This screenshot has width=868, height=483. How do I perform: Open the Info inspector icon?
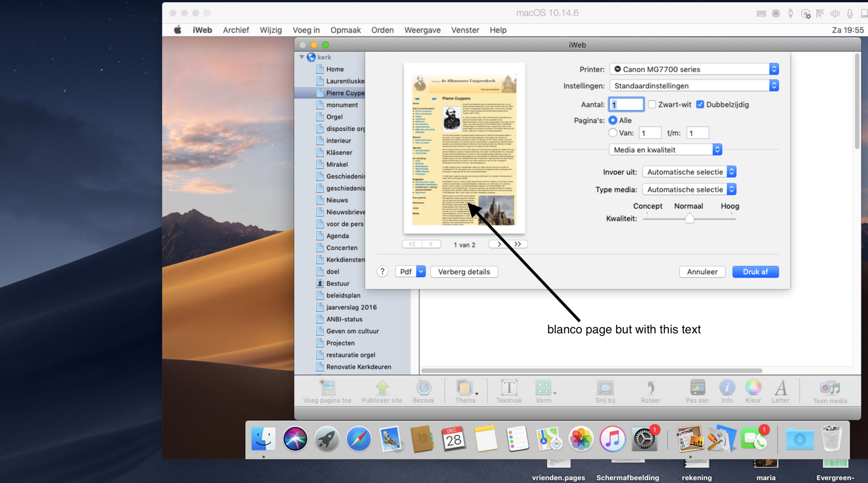727,388
